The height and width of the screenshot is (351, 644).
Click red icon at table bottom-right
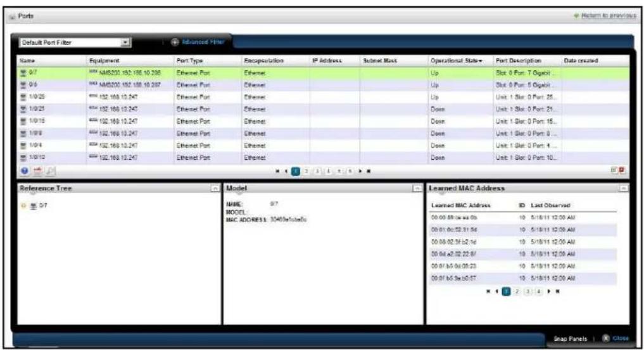click(622, 170)
